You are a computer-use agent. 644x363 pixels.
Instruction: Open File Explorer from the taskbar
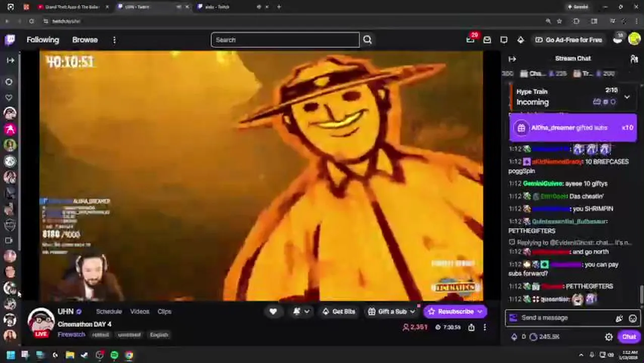click(x=70, y=355)
